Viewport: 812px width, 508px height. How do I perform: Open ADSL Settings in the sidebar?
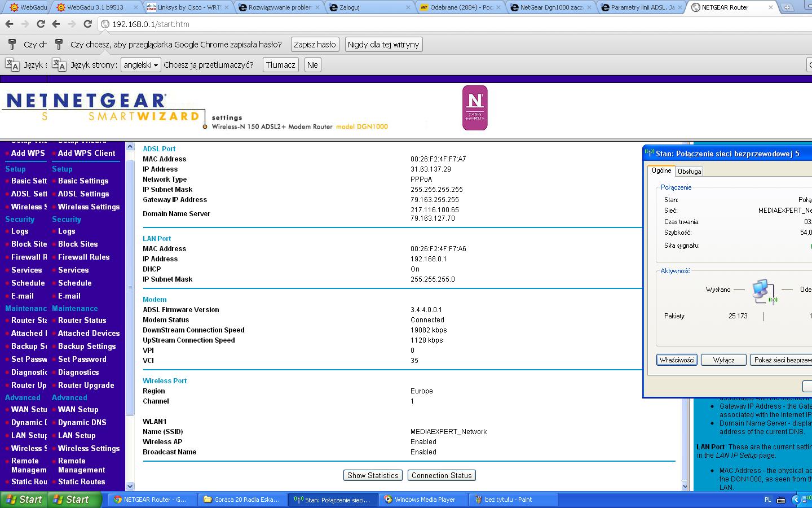click(x=83, y=194)
